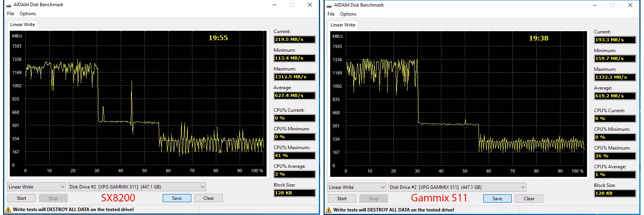Click CPU% Maximum value 26 %
The width and height of the screenshot is (644, 215).
[x=615, y=156]
